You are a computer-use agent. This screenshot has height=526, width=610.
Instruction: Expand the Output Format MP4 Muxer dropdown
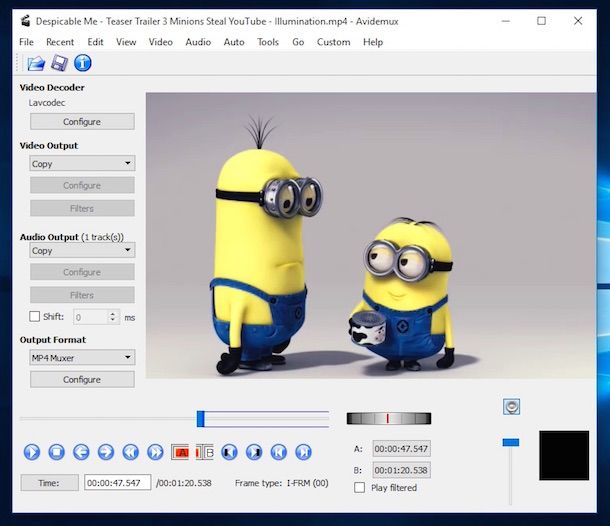tap(82, 358)
